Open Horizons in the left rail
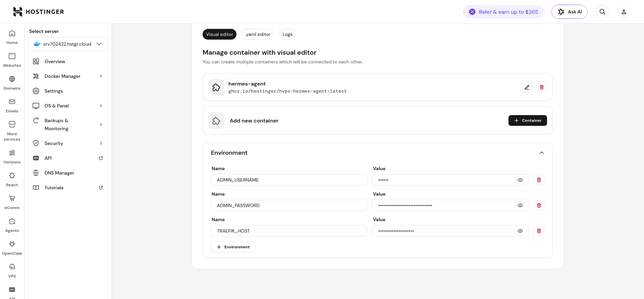The image size is (644, 299). pos(12,157)
